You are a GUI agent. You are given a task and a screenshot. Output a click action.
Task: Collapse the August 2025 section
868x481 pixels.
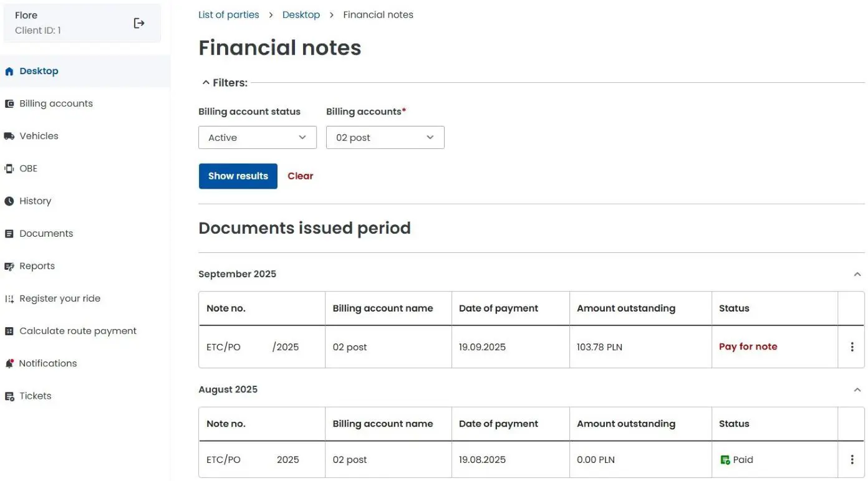click(x=857, y=389)
